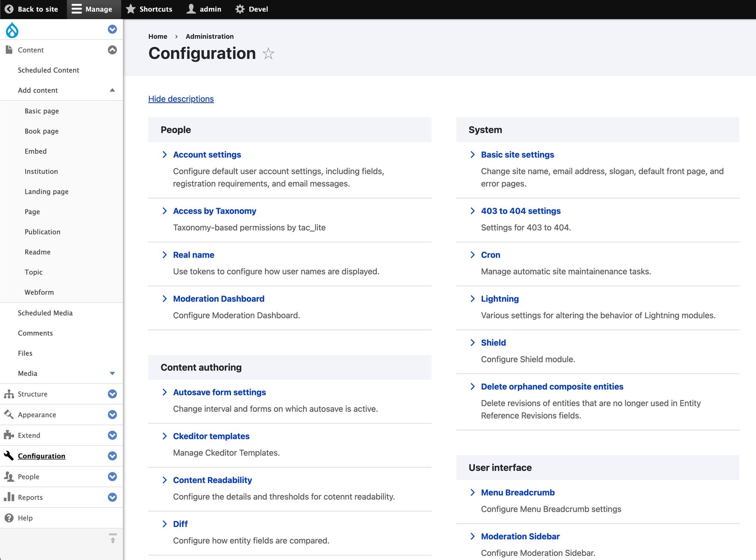The image size is (756, 560).
Task: Click the Structure hierarchy icon
Action: pos(9,394)
